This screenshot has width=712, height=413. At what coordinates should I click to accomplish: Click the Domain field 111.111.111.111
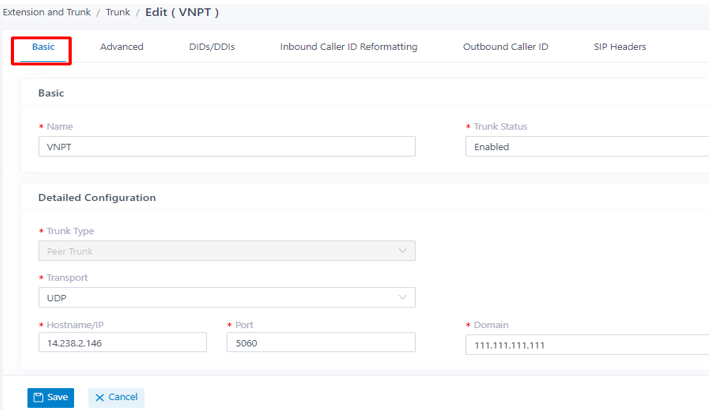click(588, 345)
